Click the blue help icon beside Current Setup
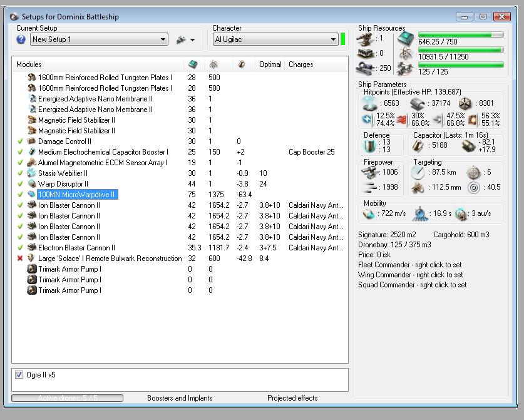The image size is (524, 420). tap(21, 39)
